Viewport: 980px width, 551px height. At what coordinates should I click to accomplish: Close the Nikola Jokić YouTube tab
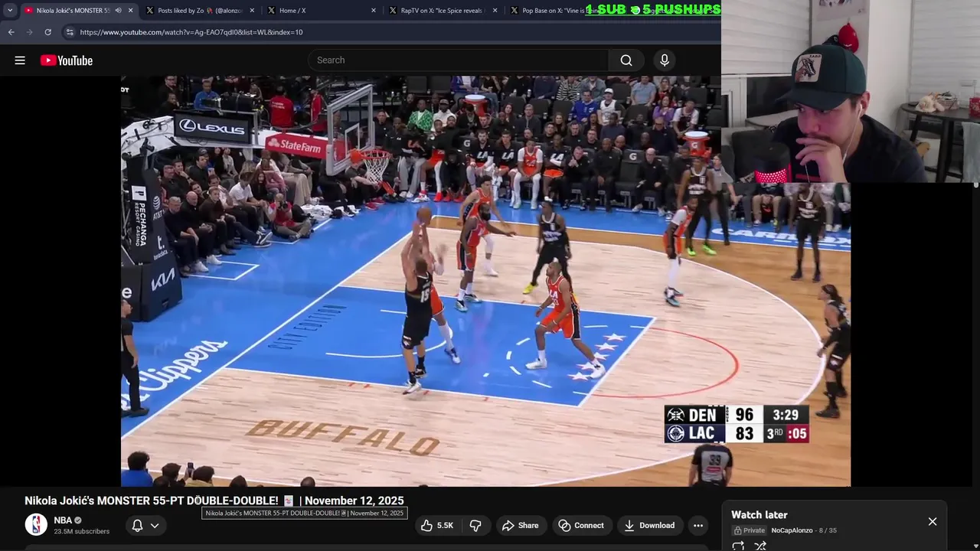pyautogui.click(x=131, y=11)
